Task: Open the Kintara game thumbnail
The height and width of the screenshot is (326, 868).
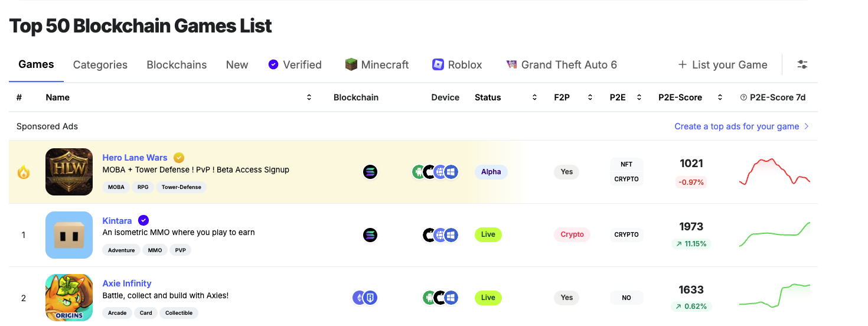Action: 69,235
